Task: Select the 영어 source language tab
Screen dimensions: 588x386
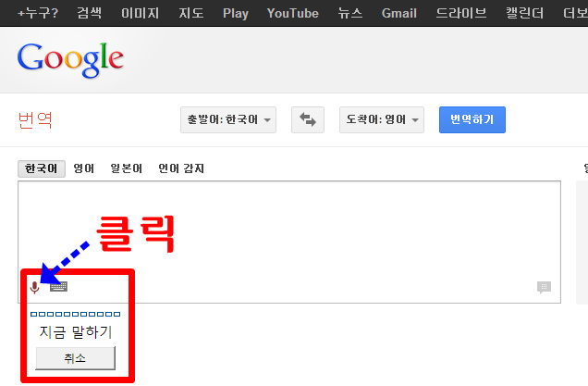Action: [x=83, y=168]
